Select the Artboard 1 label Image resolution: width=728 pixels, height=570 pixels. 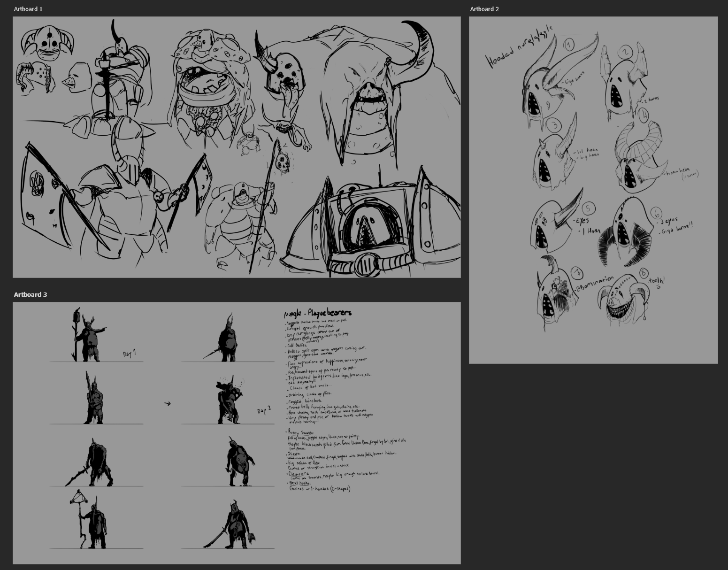pos(28,9)
